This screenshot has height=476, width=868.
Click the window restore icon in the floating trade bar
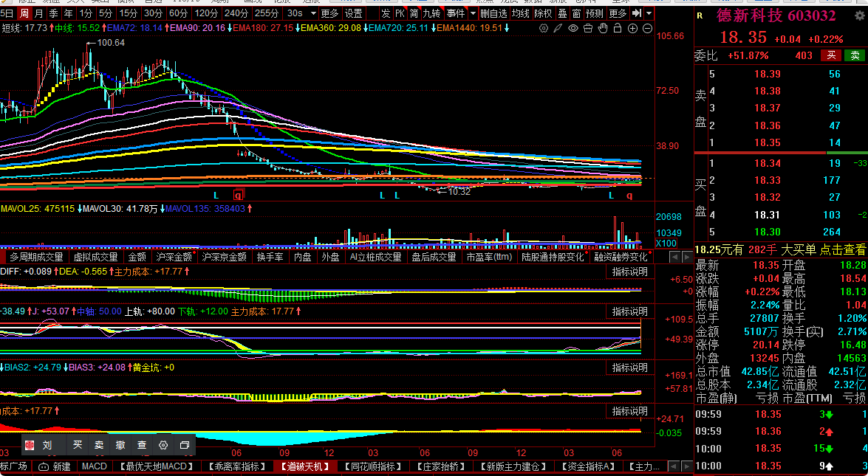coord(185,445)
